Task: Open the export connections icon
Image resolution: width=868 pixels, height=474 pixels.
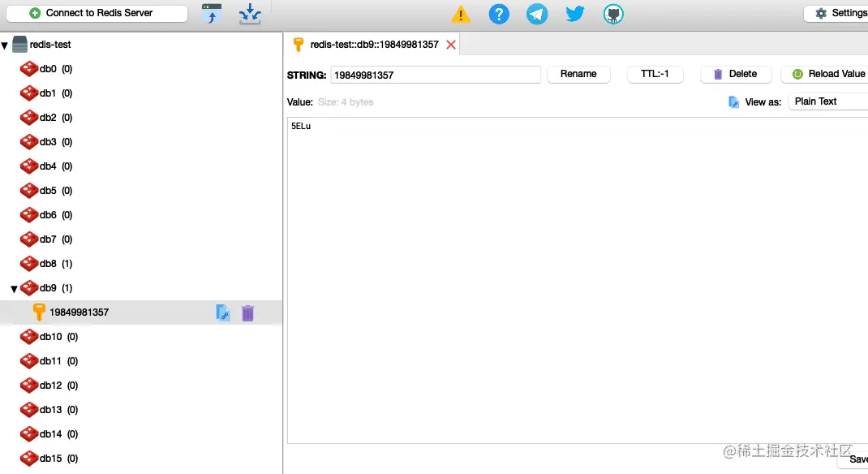Action: [x=250, y=14]
